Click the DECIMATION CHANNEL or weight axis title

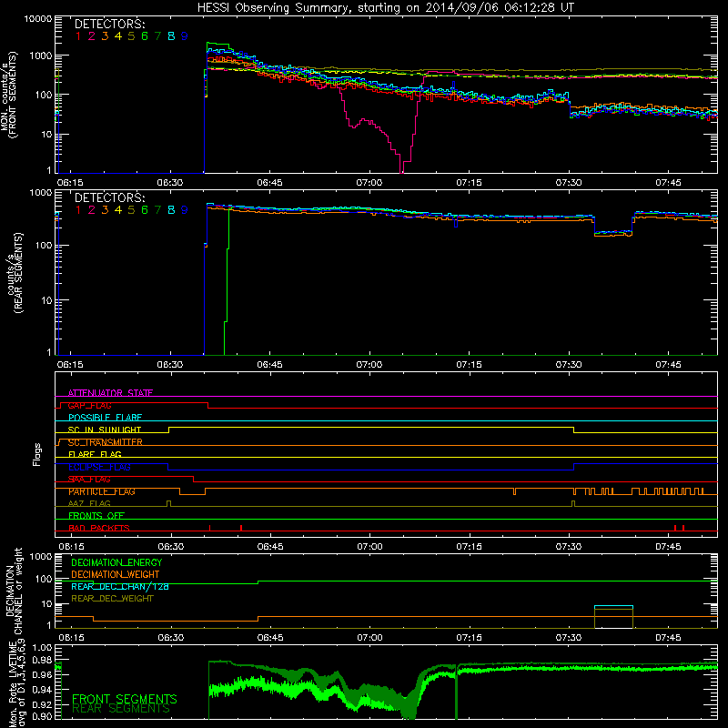point(14,591)
